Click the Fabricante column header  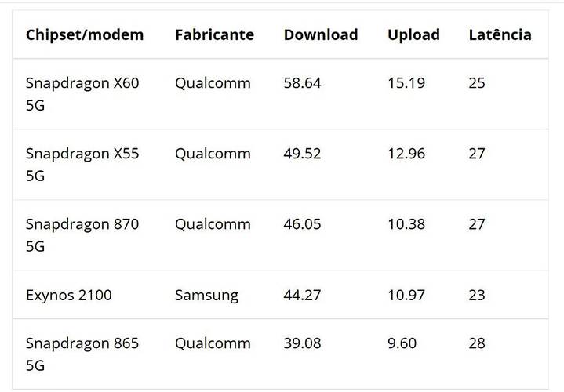click(x=215, y=34)
